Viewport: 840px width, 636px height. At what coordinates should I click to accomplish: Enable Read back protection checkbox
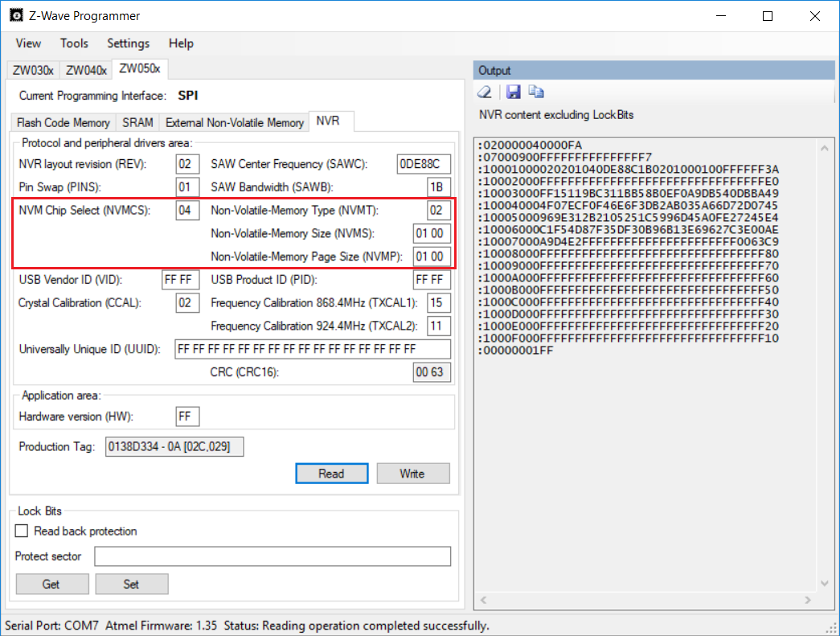22,531
